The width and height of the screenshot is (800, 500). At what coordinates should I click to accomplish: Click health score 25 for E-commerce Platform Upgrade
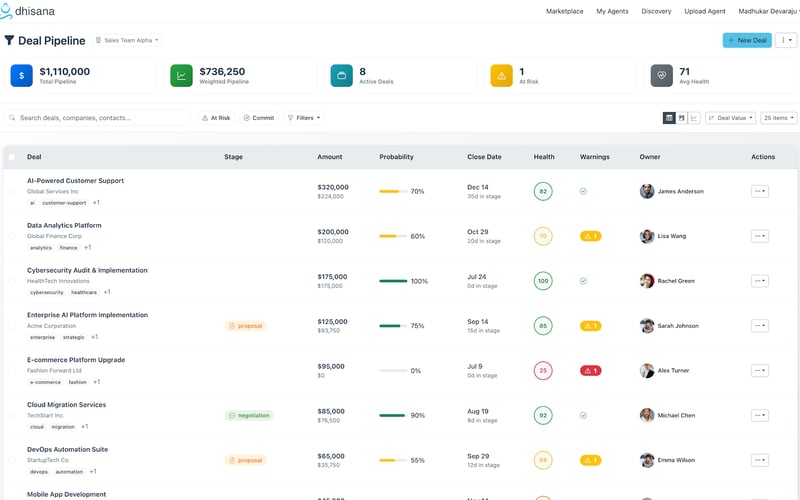click(x=543, y=370)
